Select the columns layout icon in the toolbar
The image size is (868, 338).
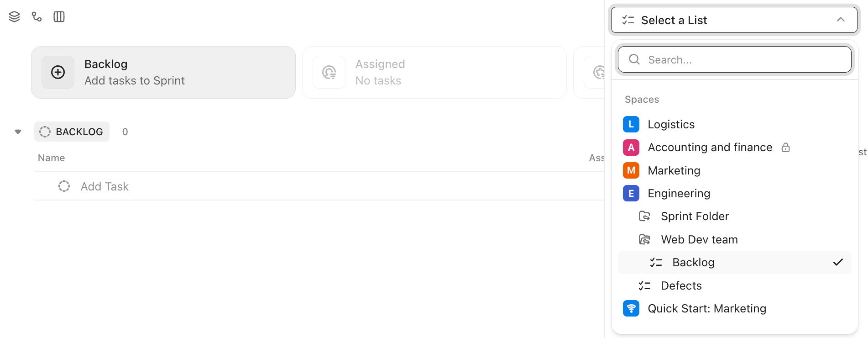[x=59, y=16]
